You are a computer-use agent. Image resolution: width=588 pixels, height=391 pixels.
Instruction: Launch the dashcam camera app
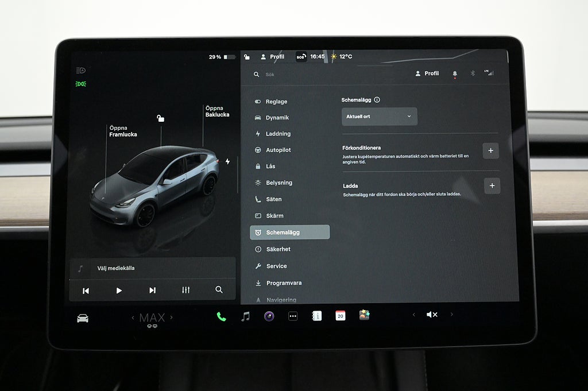pyautogui.click(x=269, y=316)
